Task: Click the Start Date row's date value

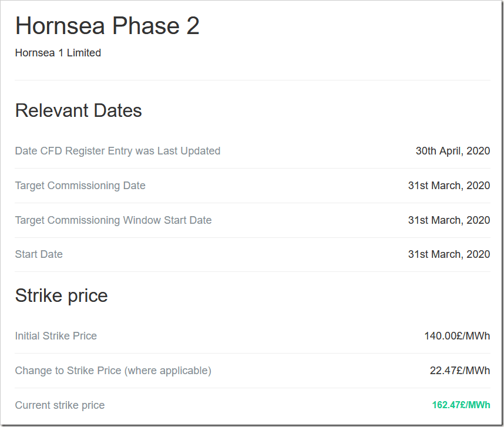Action: point(449,254)
